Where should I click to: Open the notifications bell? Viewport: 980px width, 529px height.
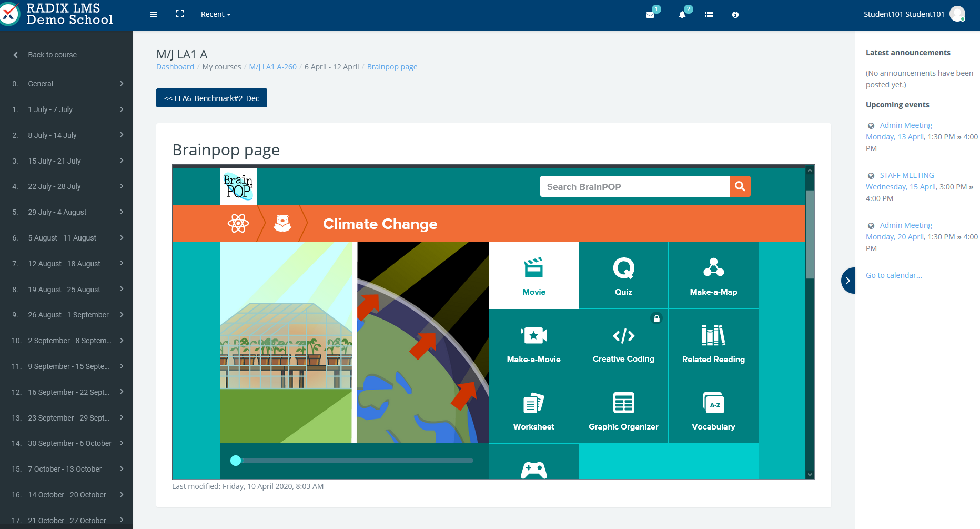(682, 15)
